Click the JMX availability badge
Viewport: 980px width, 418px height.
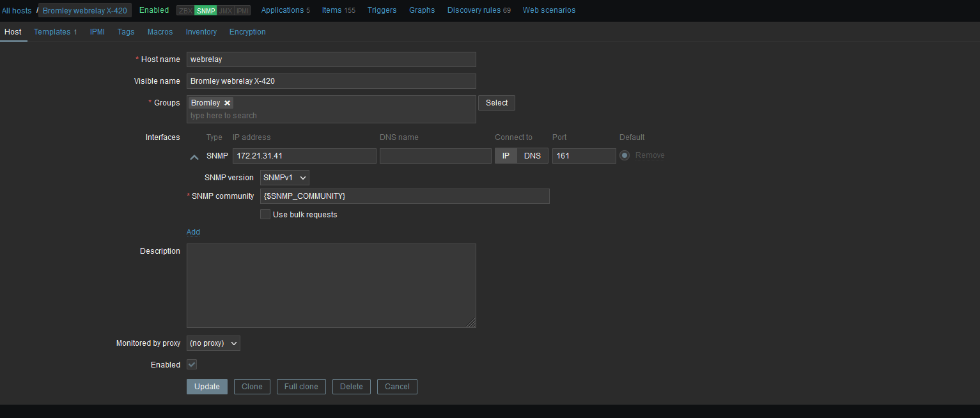[x=225, y=11]
